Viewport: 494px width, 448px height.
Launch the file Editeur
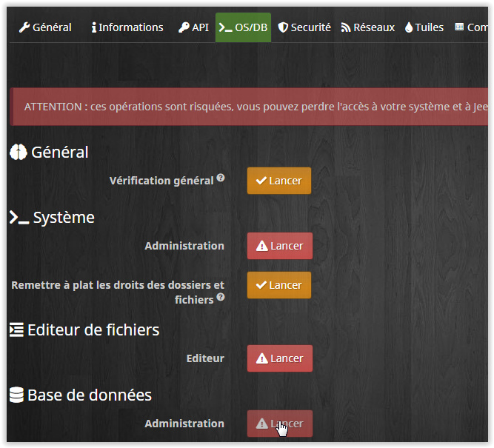click(x=280, y=358)
